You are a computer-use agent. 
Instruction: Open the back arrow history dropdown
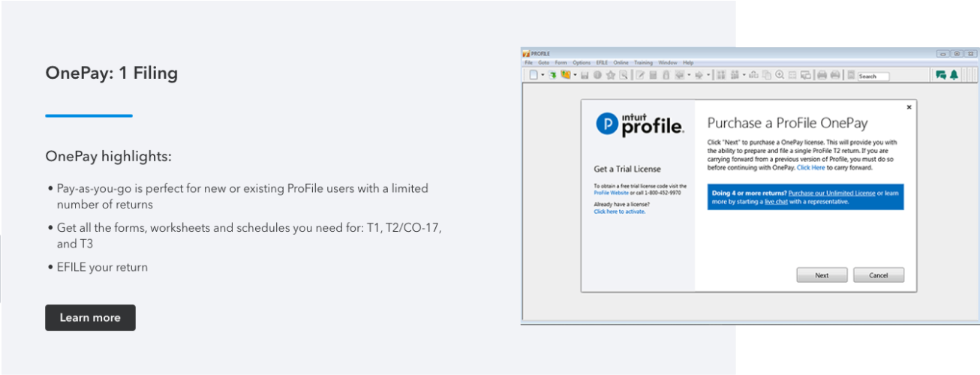coord(689,75)
